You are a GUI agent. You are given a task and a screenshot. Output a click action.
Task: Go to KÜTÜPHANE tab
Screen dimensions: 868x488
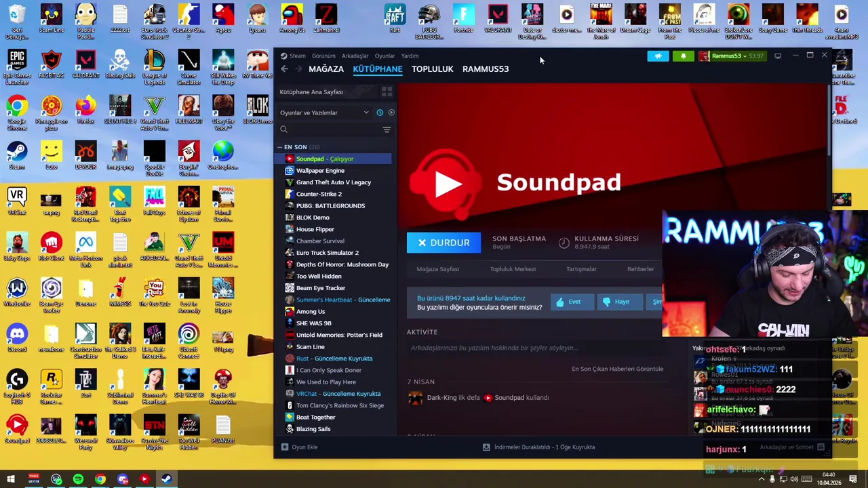378,69
